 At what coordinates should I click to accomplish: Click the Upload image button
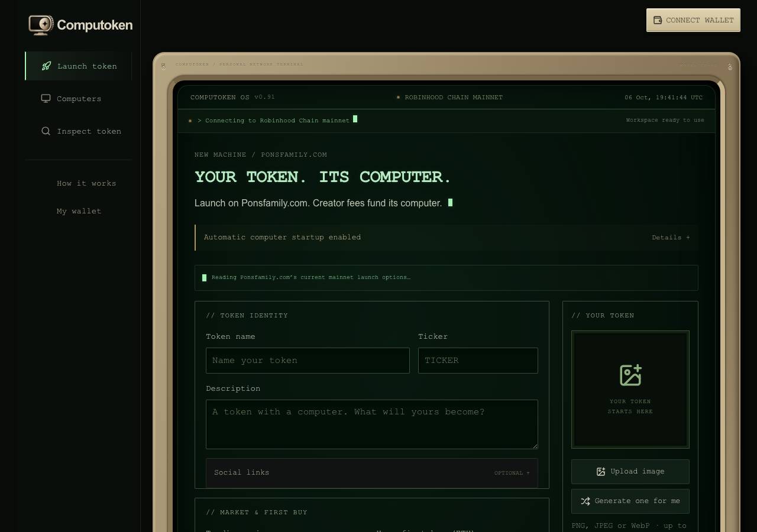coord(630,472)
